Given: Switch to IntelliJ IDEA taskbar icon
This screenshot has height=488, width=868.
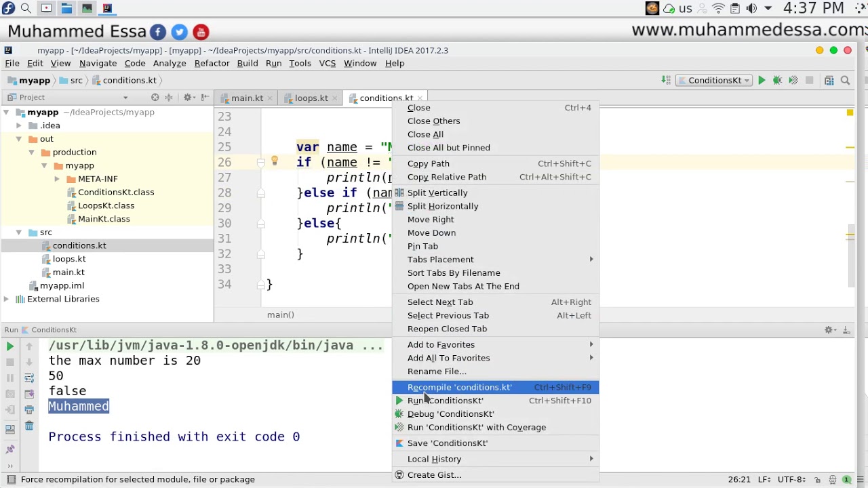Looking at the screenshot, I should click(x=107, y=8).
